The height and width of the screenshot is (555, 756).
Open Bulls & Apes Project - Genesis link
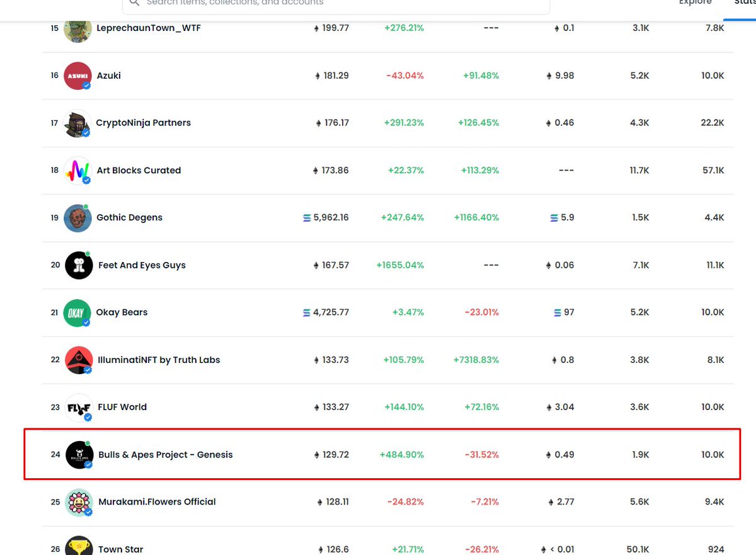coord(166,454)
